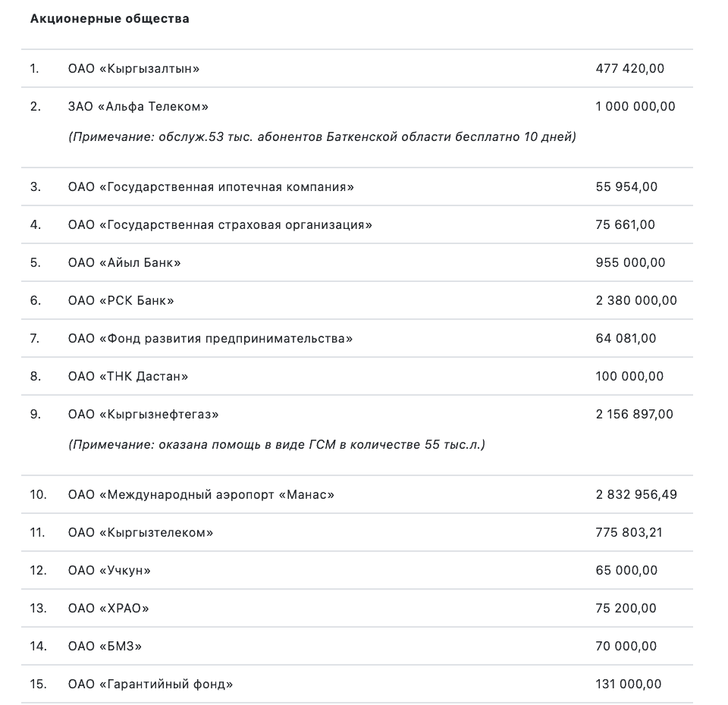Viewport: 728px width, 705px height.
Task: Click the ОАО «РСК Банк» name
Action: pos(121,300)
